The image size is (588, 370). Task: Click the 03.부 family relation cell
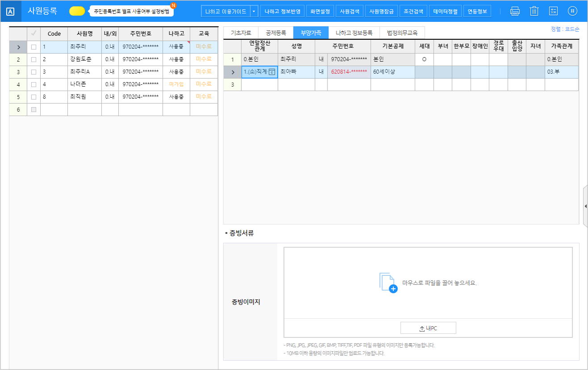tap(562, 72)
